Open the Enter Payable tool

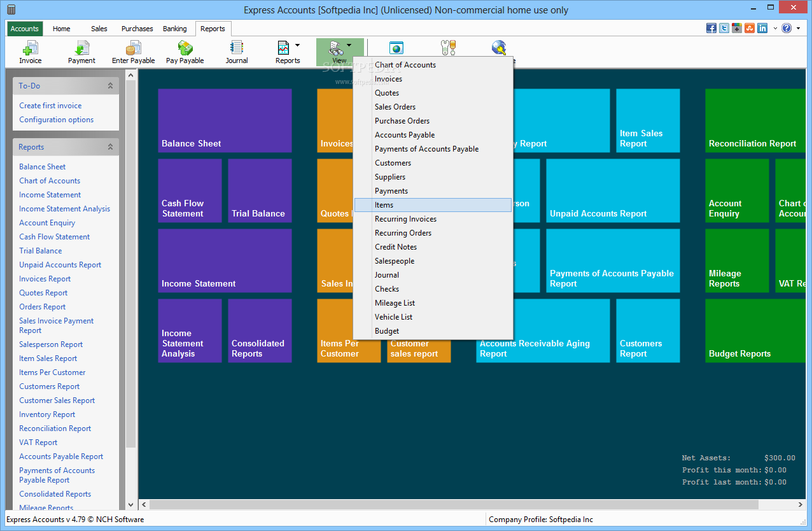click(134, 48)
